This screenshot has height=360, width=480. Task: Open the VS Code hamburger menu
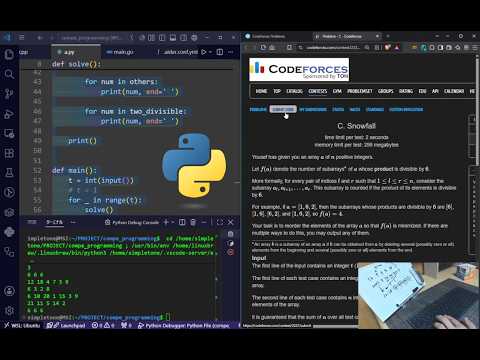pos(22,38)
